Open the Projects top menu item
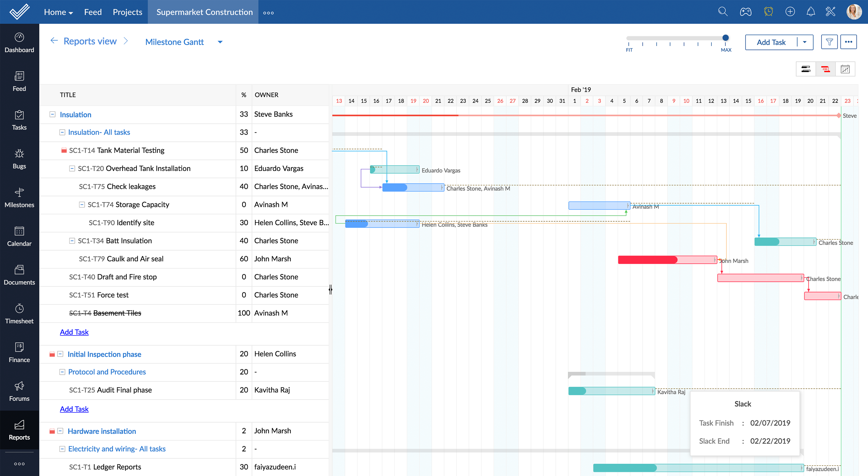 [x=127, y=12]
